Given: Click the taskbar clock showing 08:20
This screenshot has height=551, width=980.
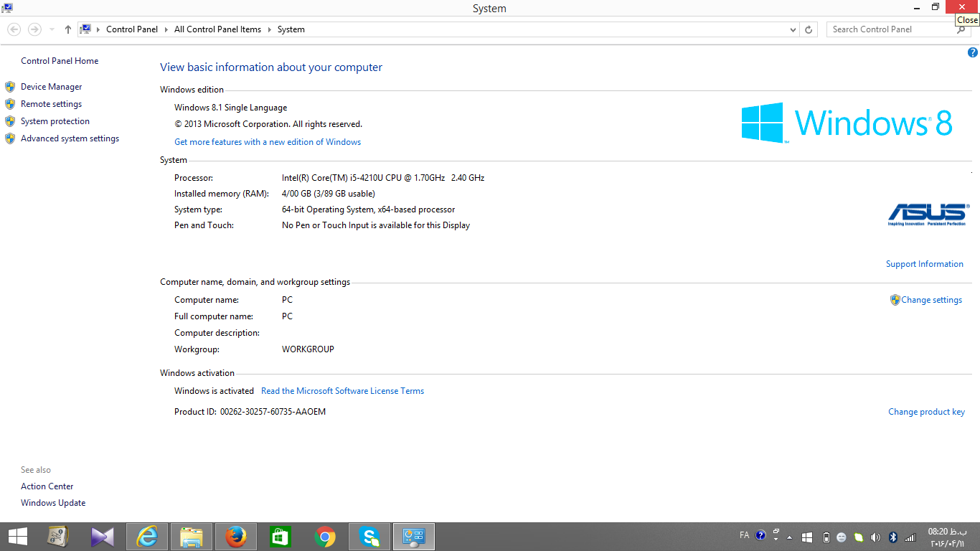Looking at the screenshot, I should [947, 537].
